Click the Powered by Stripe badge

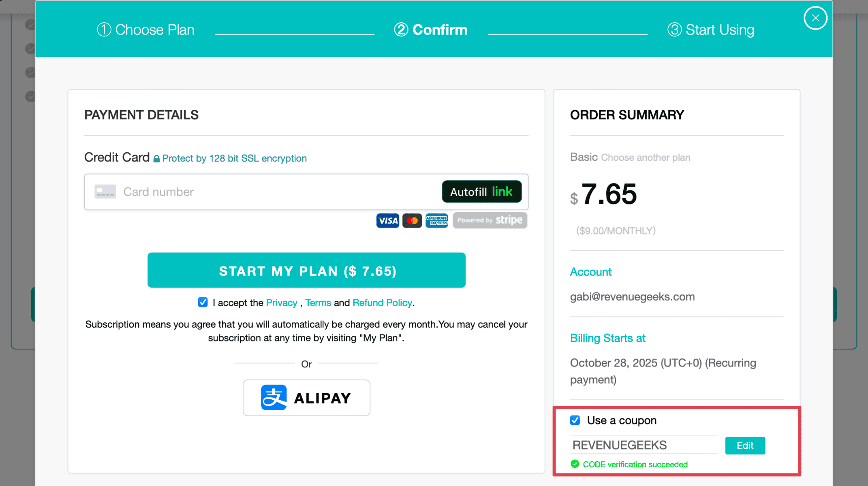pyautogui.click(x=490, y=220)
